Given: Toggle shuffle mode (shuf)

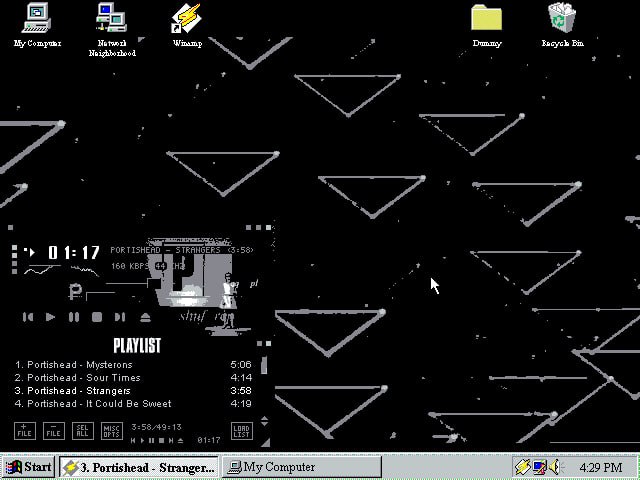Looking at the screenshot, I should click(192, 316).
